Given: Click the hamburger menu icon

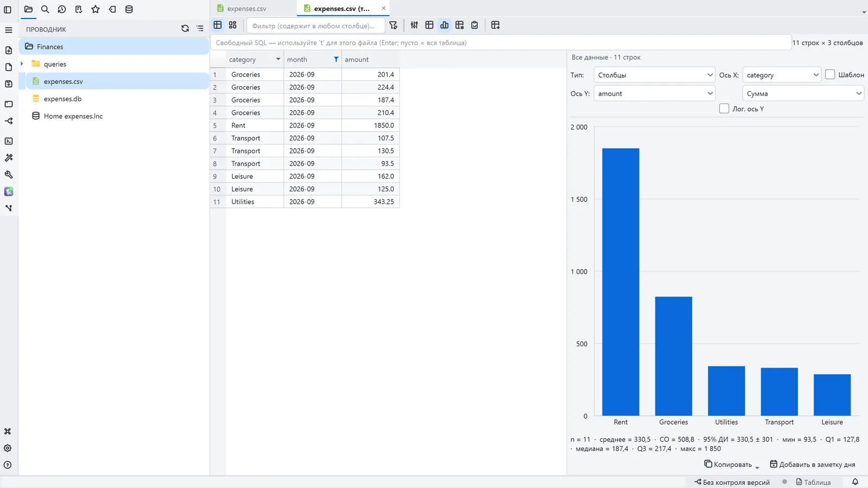Looking at the screenshot, I should (9, 30).
